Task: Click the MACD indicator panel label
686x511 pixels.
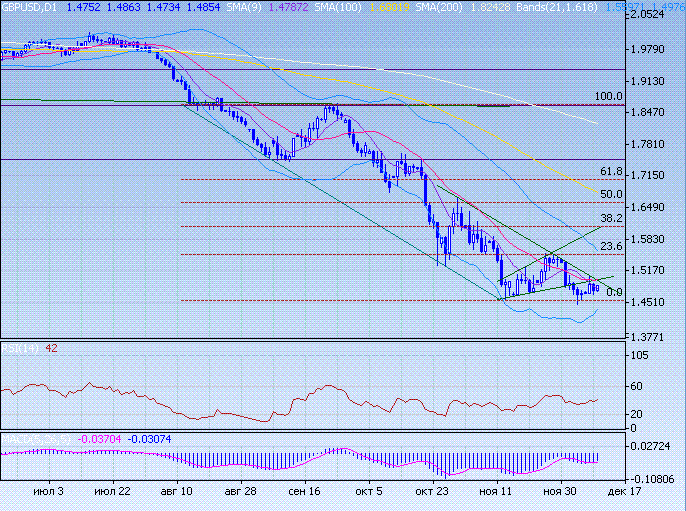Action: [x=36, y=438]
